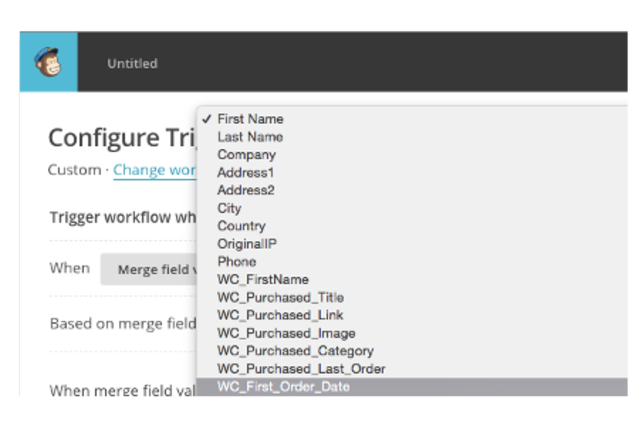Choose Address2 merge field option
Viewport: 640px width, 426px height.
tap(412, 190)
